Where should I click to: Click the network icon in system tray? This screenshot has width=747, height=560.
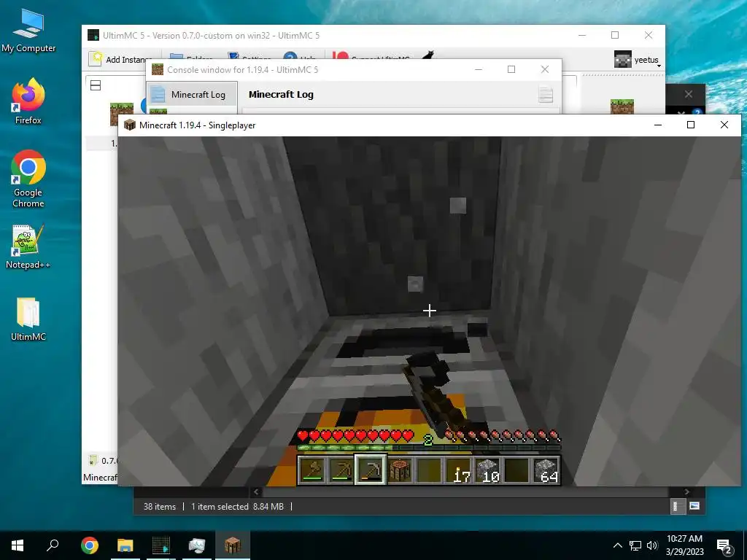coord(635,545)
